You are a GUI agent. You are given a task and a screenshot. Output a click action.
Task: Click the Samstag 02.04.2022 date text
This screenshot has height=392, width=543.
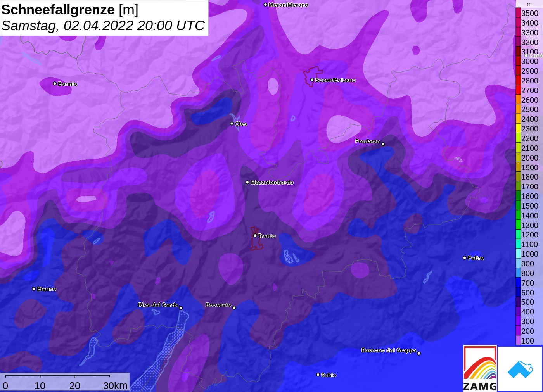103,26
